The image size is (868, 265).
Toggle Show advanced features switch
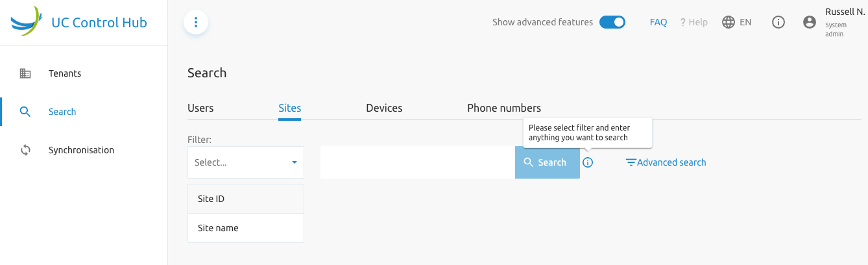click(612, 22)
